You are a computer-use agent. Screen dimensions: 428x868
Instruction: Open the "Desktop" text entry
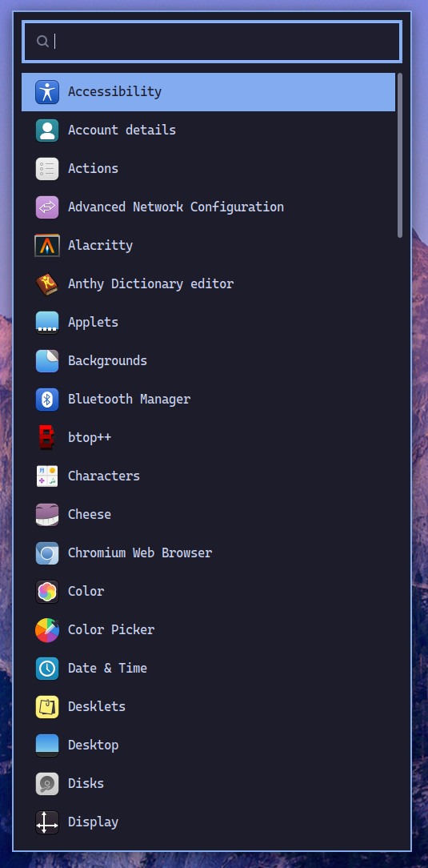[x=93, y=745]
